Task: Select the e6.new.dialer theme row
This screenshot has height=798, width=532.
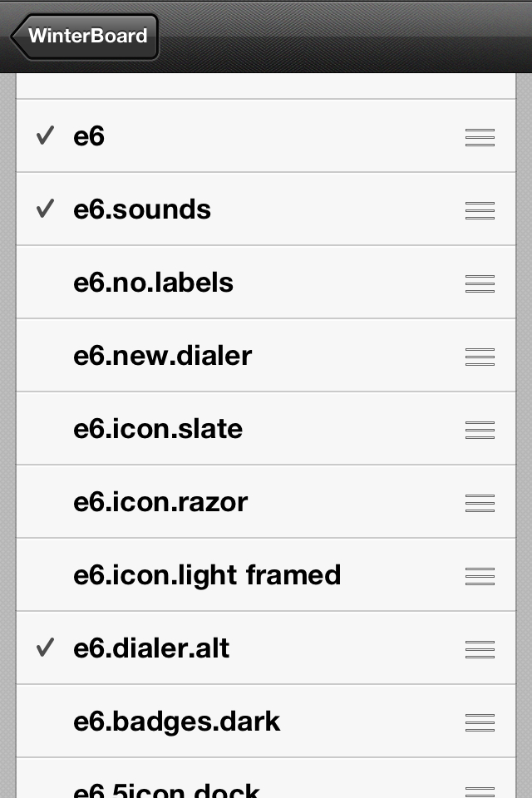Action: (x=266, y=356)
